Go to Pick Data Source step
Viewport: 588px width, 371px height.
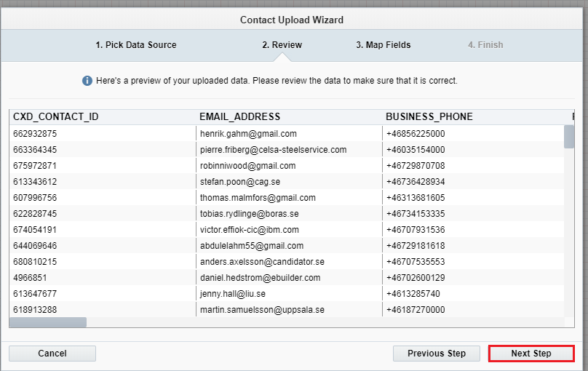click(135, 45)
